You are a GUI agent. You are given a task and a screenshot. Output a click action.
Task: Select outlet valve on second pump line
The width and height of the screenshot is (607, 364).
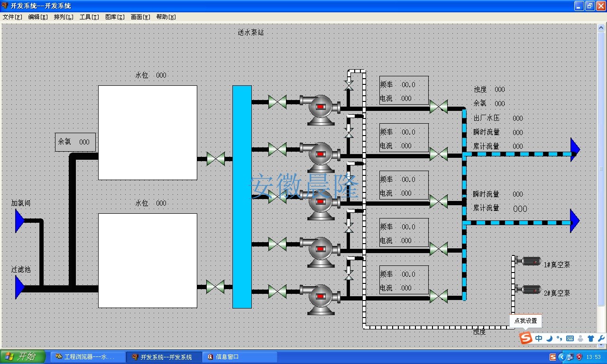tap(439, 154)
